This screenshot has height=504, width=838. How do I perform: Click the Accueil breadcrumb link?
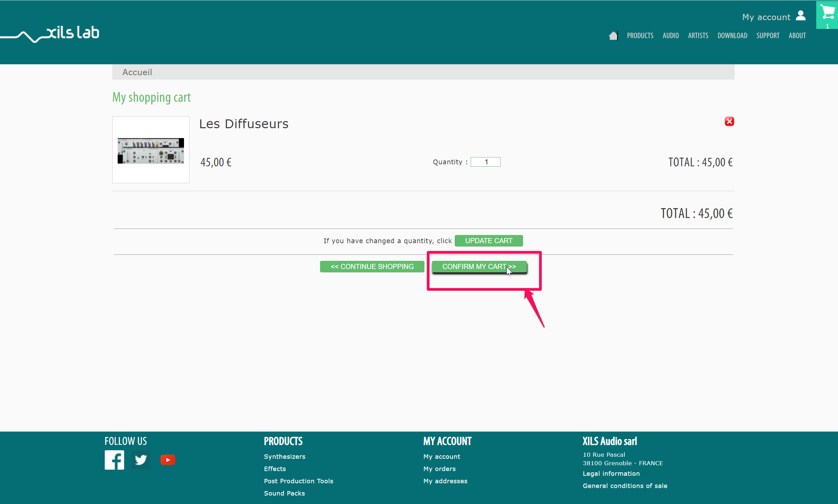(x=137, y=72)
